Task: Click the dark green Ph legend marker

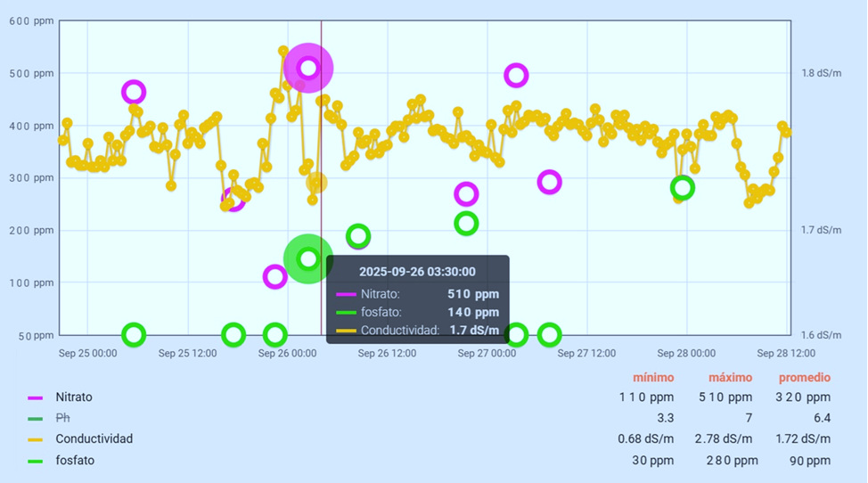Action: (x=36, y=418)
